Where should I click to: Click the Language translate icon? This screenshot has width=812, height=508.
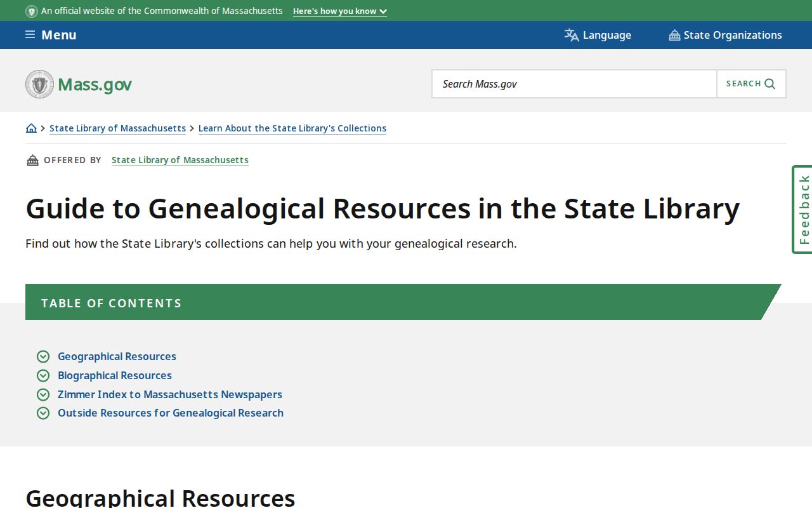(x=572, y=35)
